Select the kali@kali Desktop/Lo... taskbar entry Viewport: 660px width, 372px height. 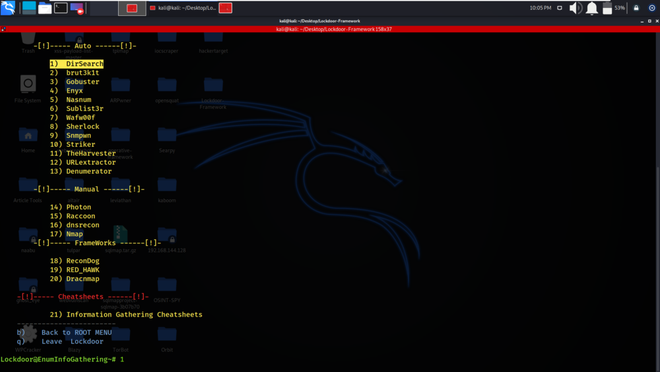(x=183, y=8)
